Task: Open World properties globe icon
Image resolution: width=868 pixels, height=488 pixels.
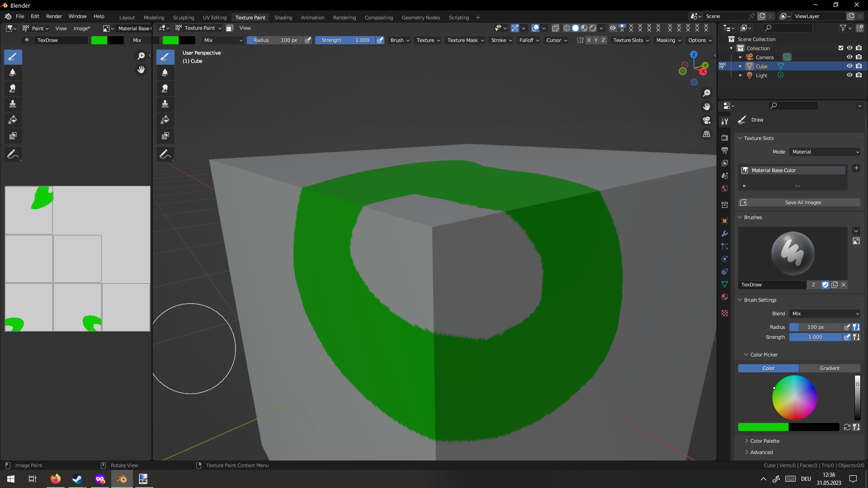Action: point(725,188)
